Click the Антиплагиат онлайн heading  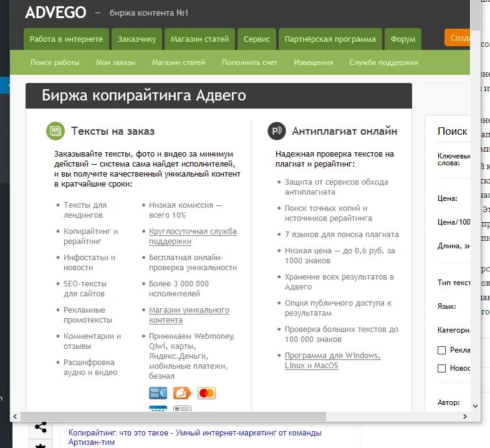(345, 131)
